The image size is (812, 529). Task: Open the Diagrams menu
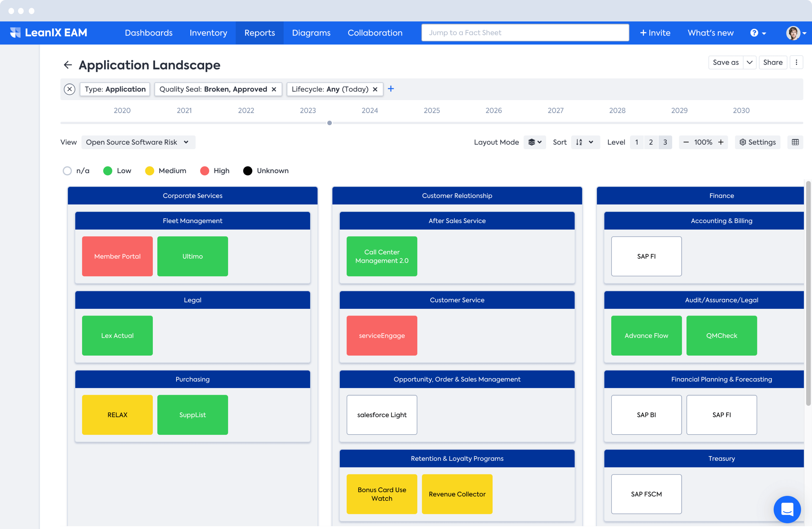click(x=311, y=33)
